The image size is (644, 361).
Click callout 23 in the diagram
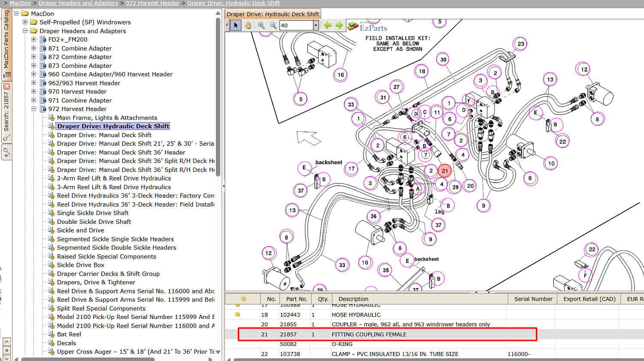tap(520, 44)
